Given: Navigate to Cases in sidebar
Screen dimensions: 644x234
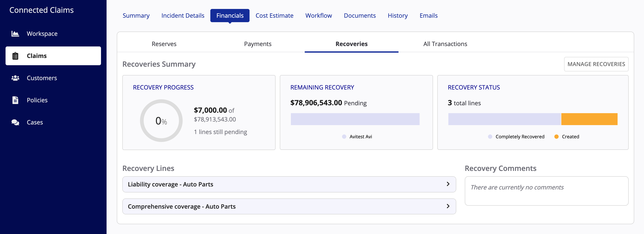Looking at the screenshot, I should tap(53, 122).
